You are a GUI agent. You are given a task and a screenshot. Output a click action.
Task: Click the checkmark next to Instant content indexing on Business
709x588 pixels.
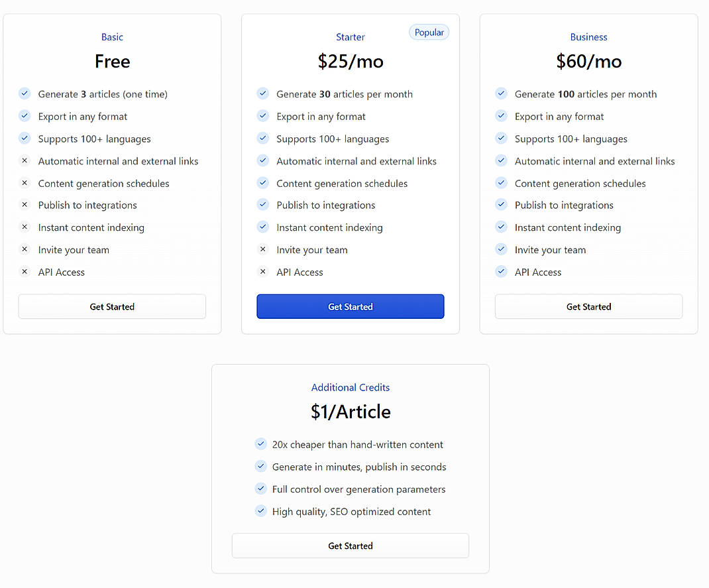click(x=502, y=227)
